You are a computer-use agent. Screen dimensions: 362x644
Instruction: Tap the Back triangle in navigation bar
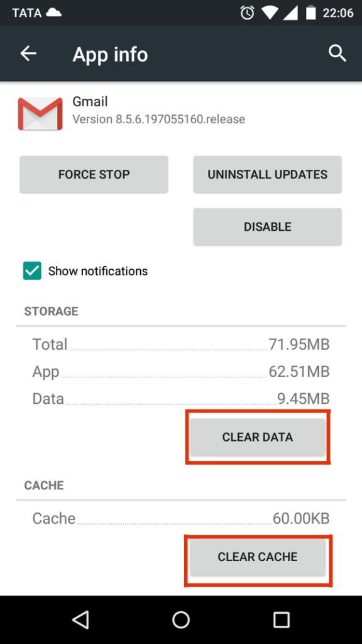click(81, 619)
